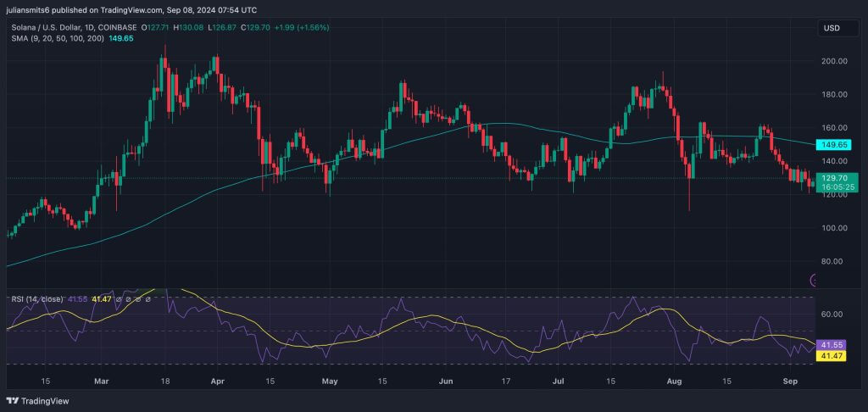Open the USD currency selector
The width and height of the screenshot is (868, 412).
point(838,28)
